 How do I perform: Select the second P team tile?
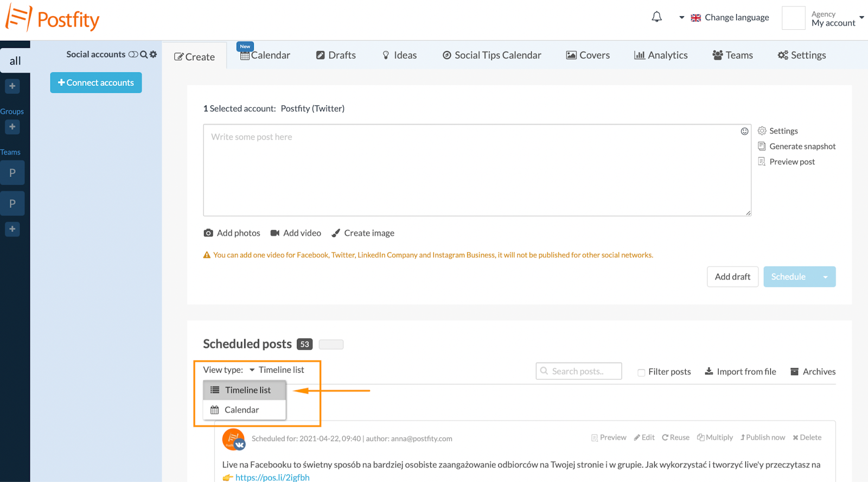pos(12,204)
